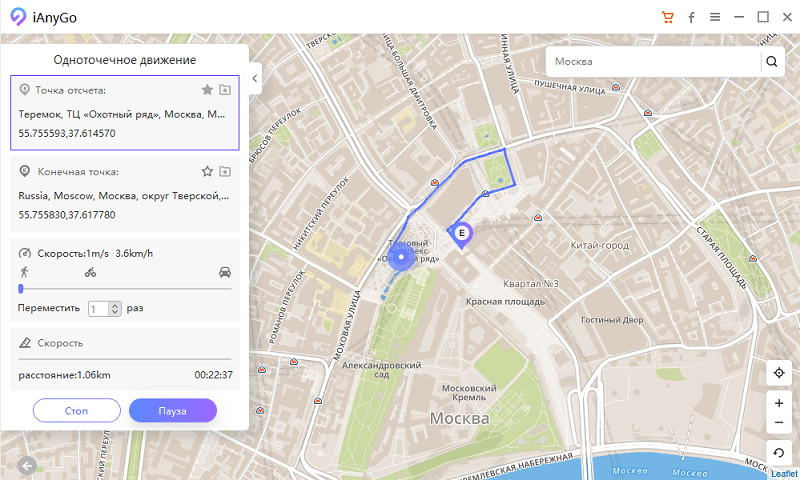Open saved folder for end point

click(225, 171)
